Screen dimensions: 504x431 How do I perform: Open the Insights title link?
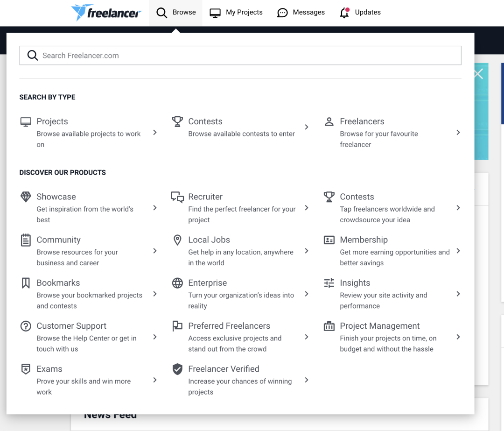pos(355,283)
